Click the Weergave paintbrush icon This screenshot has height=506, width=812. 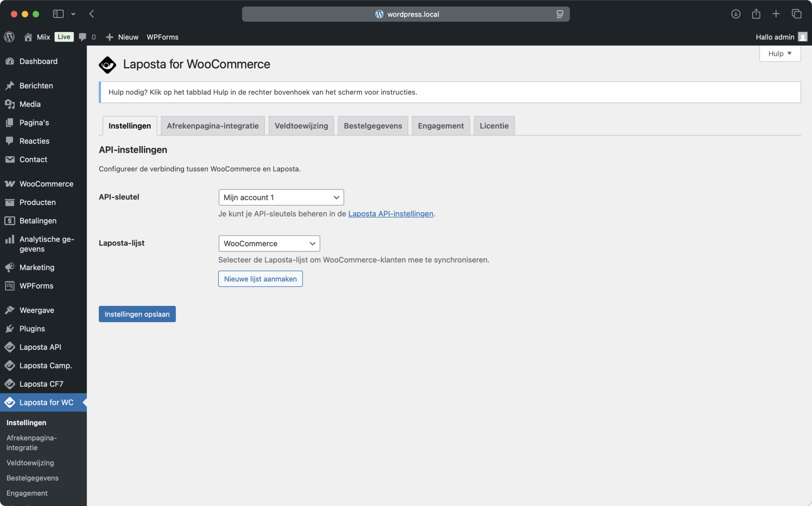[x=10, y=310]
